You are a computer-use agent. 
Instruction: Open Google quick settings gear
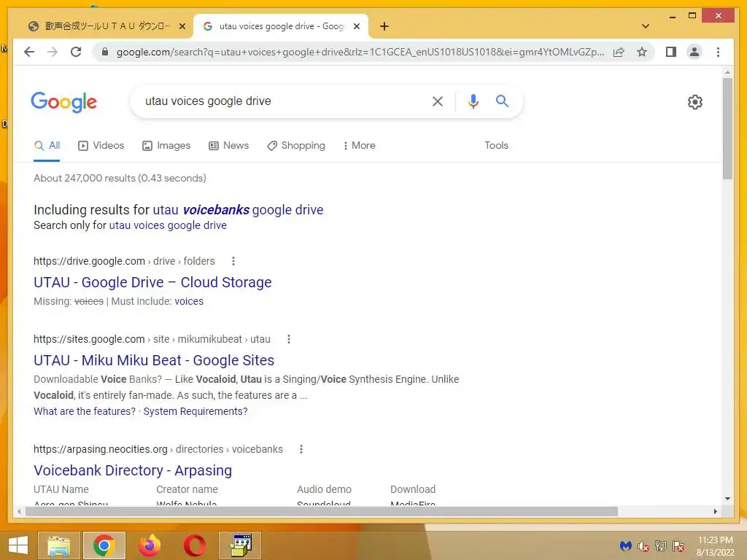694,101
